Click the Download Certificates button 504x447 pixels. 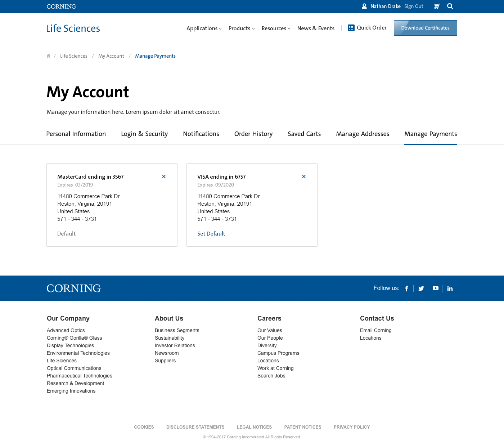pyautogui.click(x=426, y=28)
